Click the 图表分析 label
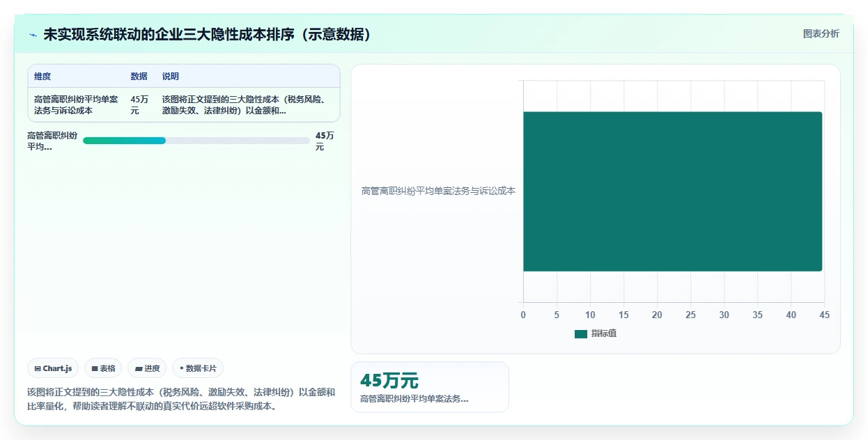This screenshot has width=868, height=440. [821, 33]
